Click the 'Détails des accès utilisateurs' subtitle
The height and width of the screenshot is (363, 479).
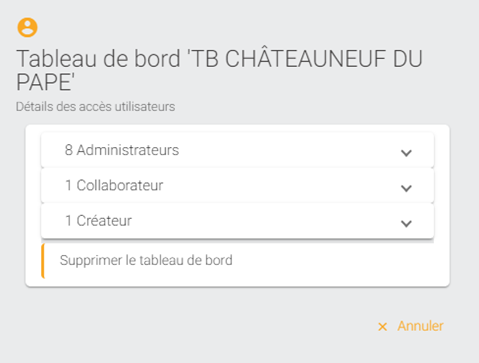95,107
